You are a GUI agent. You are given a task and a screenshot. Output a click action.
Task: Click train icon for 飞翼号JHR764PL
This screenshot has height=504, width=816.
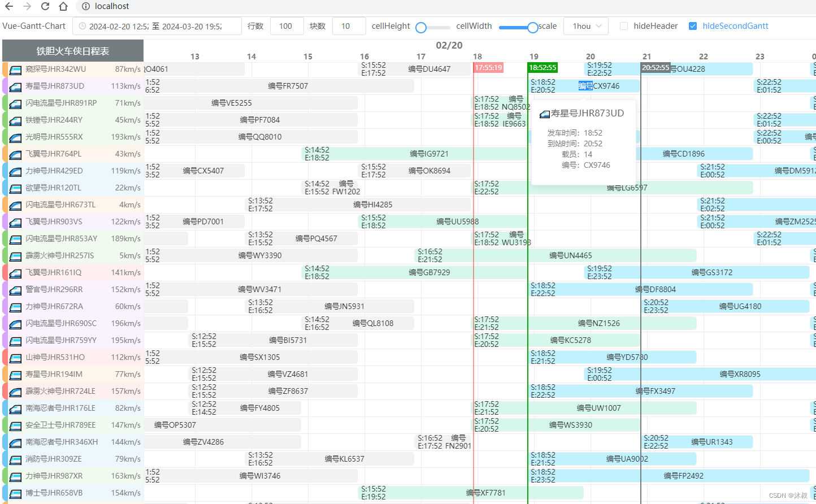tap(15, 154)
